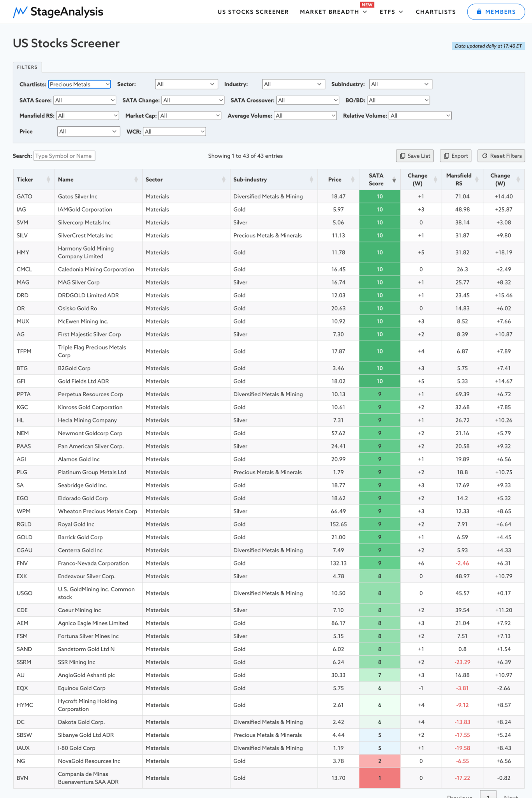Go to US Stocks Screener menu

[x=253, y=12]
